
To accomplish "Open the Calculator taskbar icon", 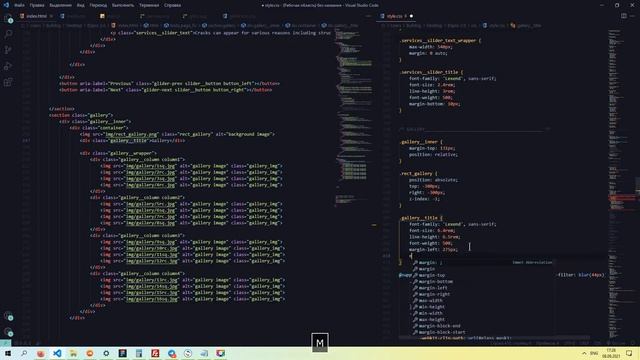I will [x=139, y=353].
